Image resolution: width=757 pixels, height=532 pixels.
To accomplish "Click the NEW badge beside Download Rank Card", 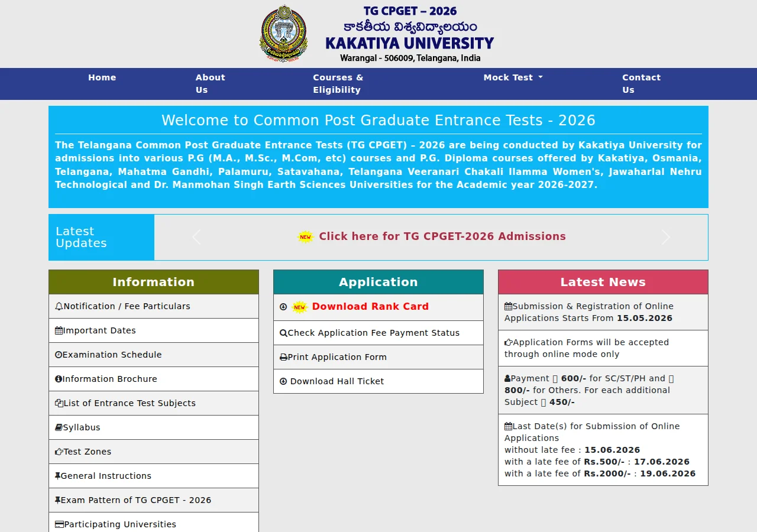I will [300, 307].
